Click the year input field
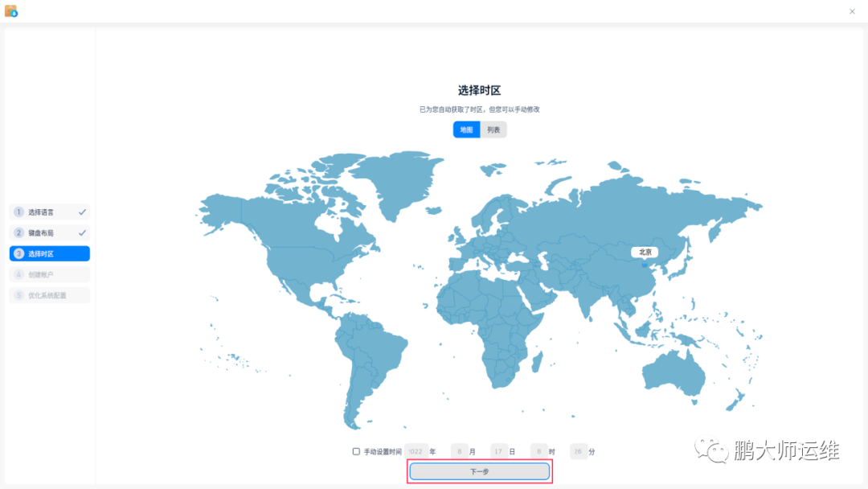Viewport: 868px width, 489px height. coord(416,451)
